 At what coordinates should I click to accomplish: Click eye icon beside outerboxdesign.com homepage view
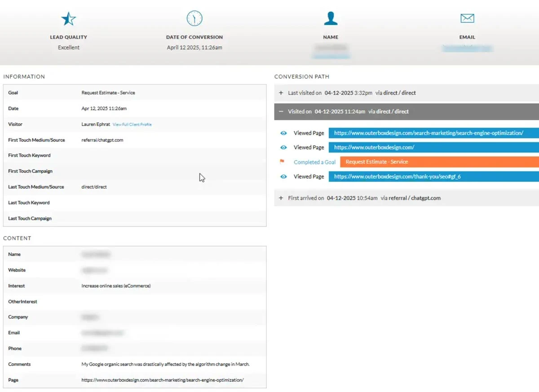[x=283, y=148]
